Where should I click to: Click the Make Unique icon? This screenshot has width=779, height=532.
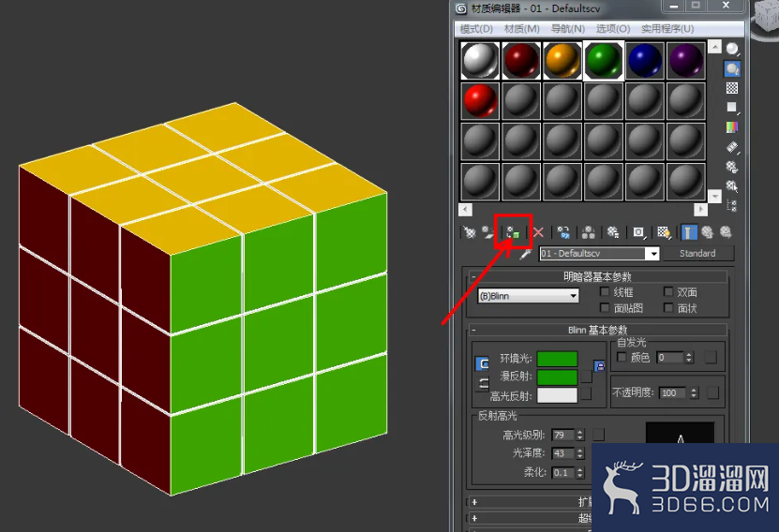pyautogui.click(x=588, y=232)
